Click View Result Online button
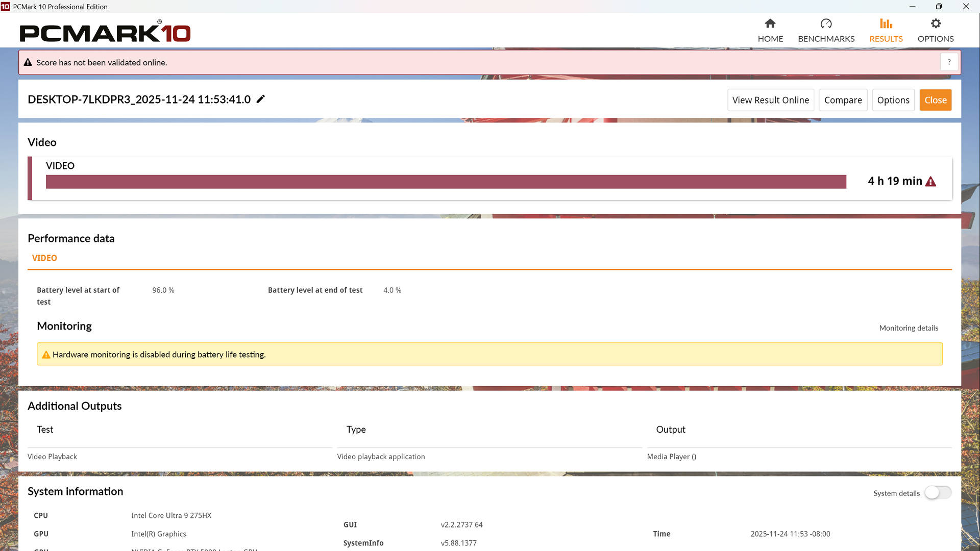 [x=770, y=100]
